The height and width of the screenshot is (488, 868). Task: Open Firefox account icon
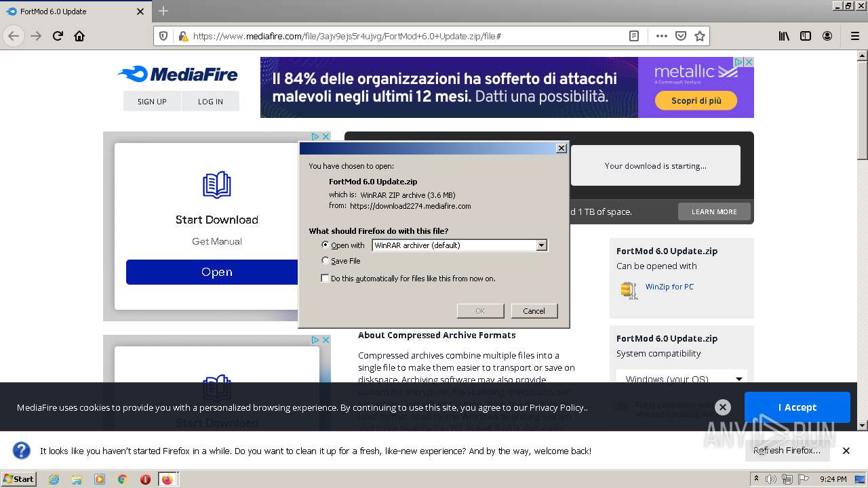(827, 36)
